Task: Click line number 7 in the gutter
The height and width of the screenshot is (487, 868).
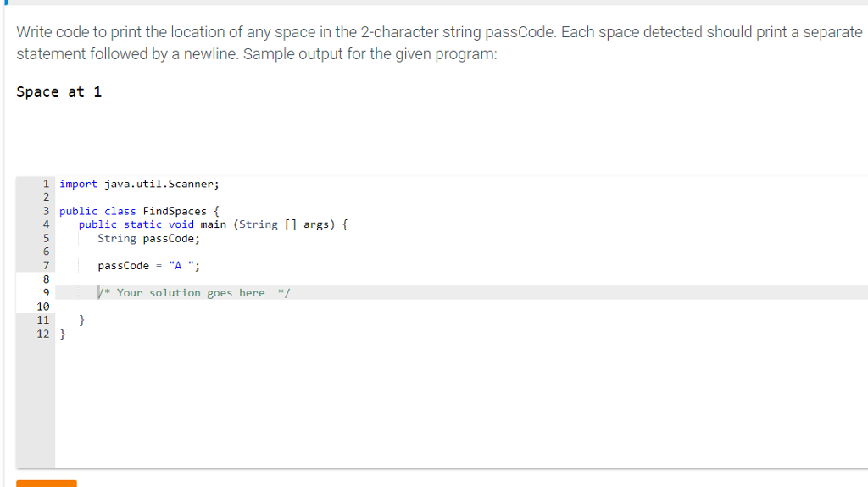Action: coord(46,265)
